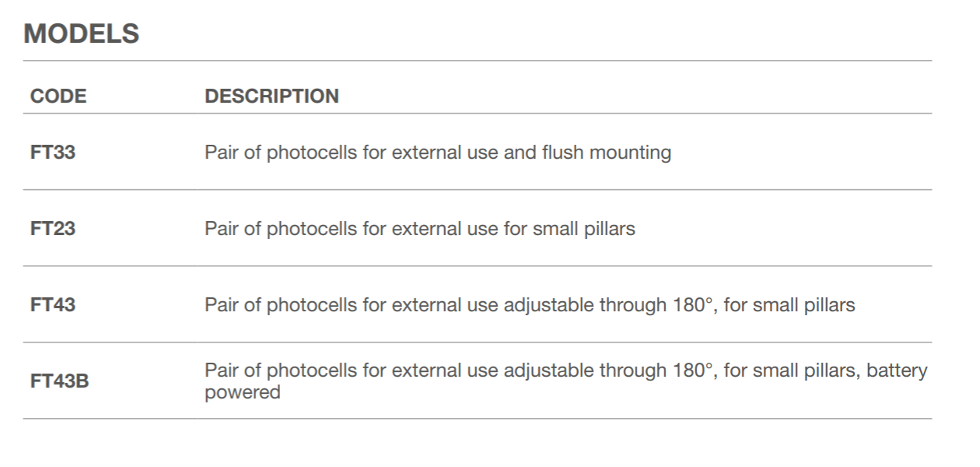Select the FT23 small pillars description
Viewport: 980px width, 467px height.
[420, 230]
